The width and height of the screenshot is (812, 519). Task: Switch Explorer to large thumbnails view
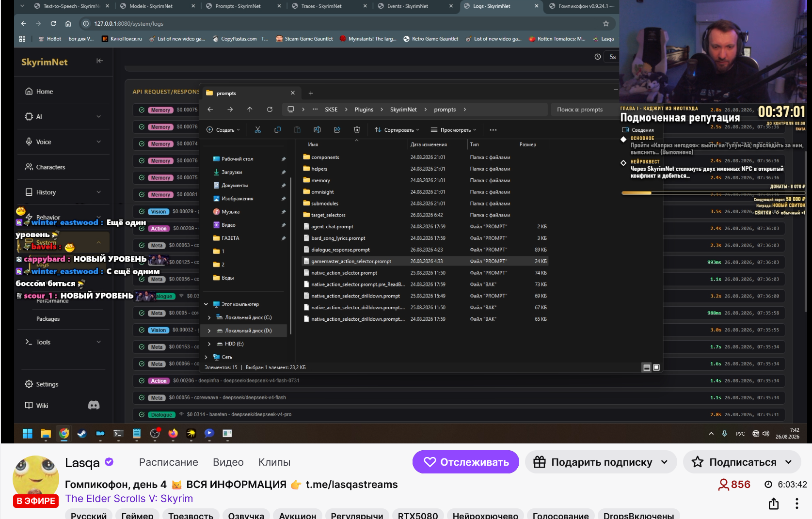pyautogui.click(x=656, y=367)
